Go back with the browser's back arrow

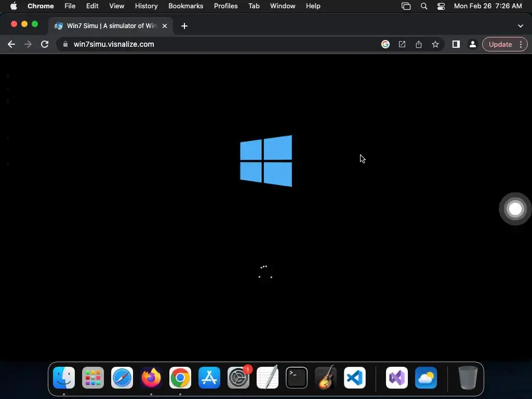(11, 44)
